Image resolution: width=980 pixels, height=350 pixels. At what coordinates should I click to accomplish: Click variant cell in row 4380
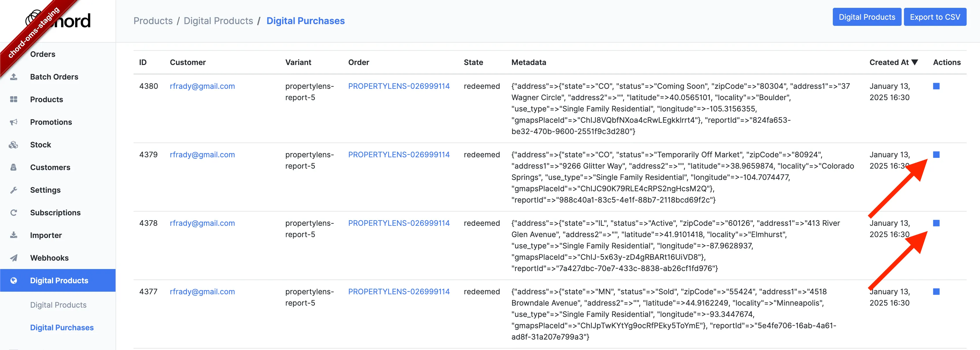click(310, 92)
